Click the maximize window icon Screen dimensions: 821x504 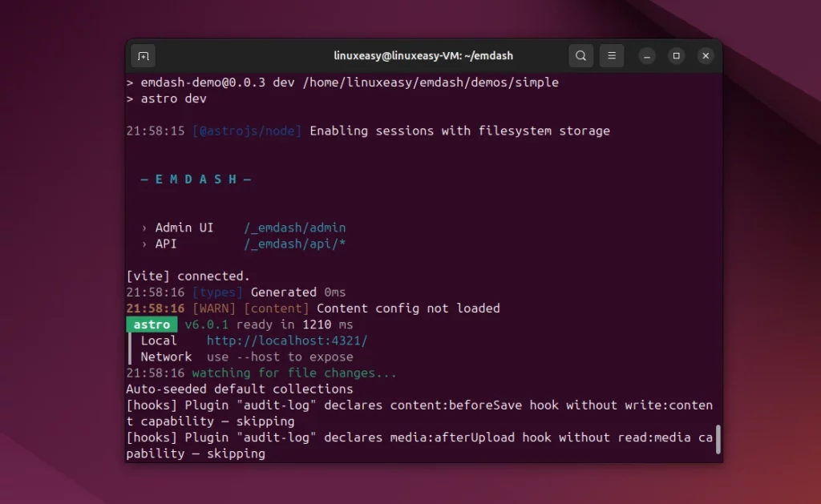tap(676, 56)
